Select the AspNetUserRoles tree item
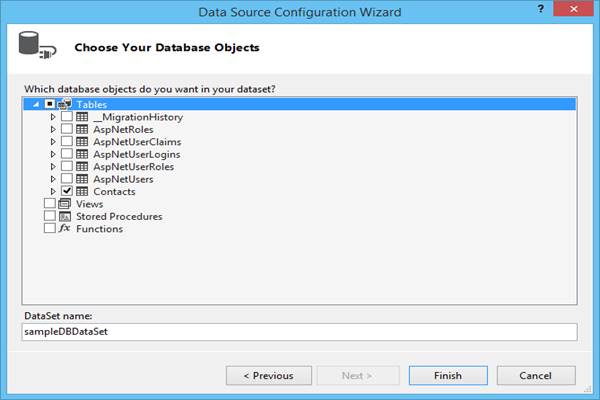600x400 pixels. (x=133, y=167)
